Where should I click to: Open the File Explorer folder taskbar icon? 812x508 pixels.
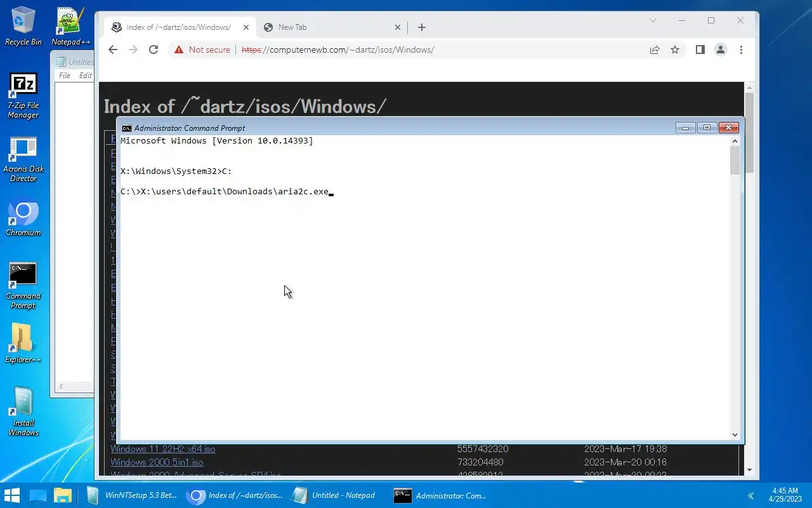point(63,495)
